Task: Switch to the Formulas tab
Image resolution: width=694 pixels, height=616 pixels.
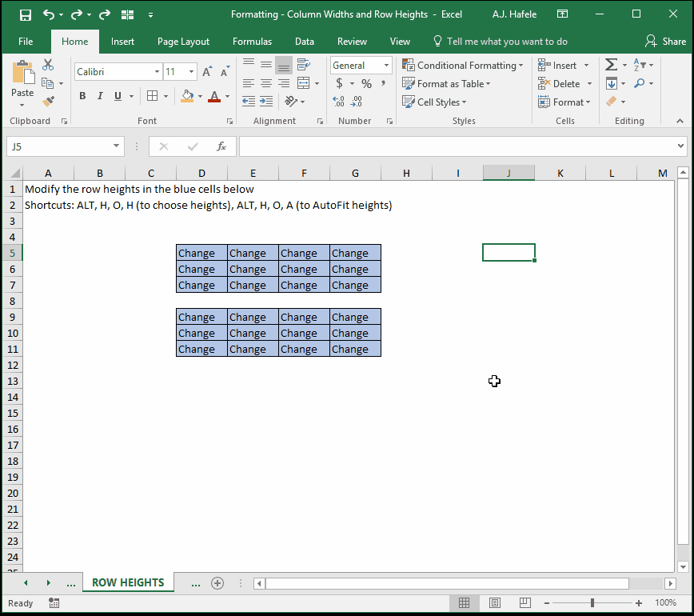Action: (253, 42)
